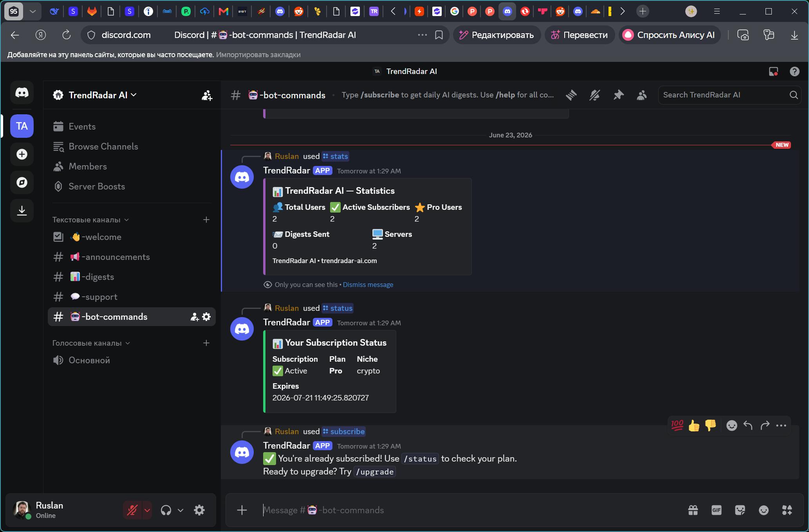
Task: Open GIF picker
Action: 717,510
